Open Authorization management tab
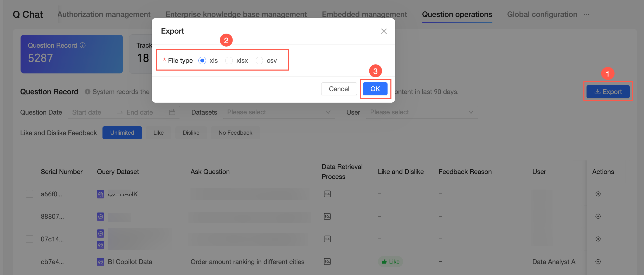The height and width of the screenshot is (275, 644). tap(104, 14)
